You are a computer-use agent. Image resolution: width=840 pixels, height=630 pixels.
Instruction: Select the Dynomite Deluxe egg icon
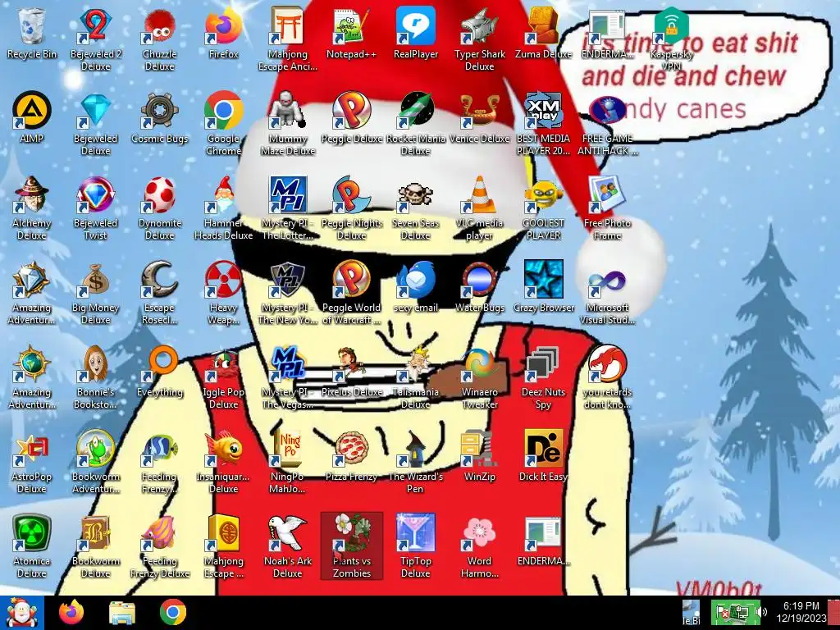click(x=160, y=195)
